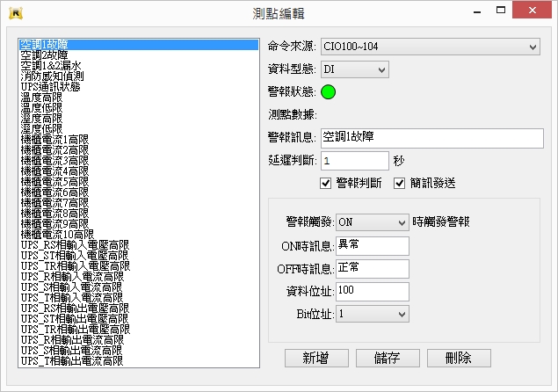Close the 測點編輯 window
This screenshot has width=558, height=392.
pyautogui.click(x=532, y=10)
